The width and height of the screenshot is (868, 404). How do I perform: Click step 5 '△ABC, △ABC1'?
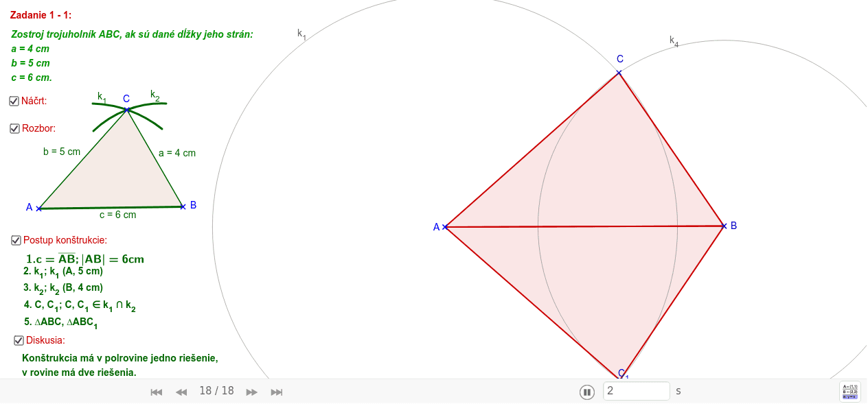(60, 322)
